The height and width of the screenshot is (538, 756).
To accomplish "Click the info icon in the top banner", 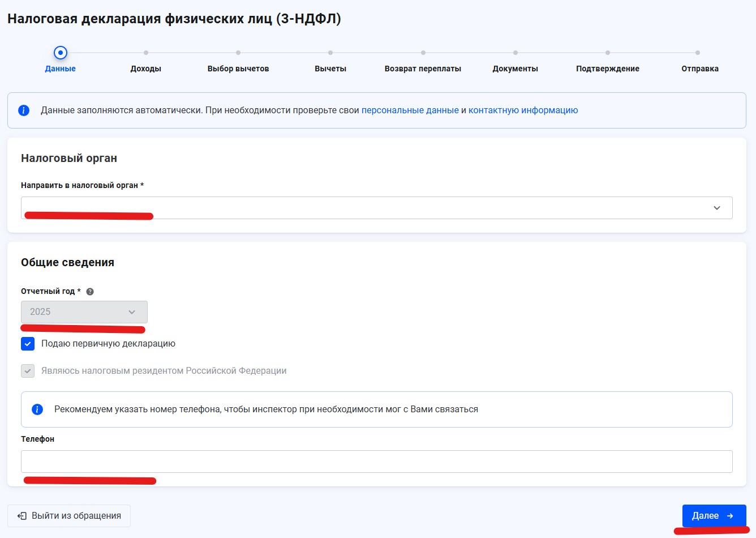I will [x=24, y=110].
